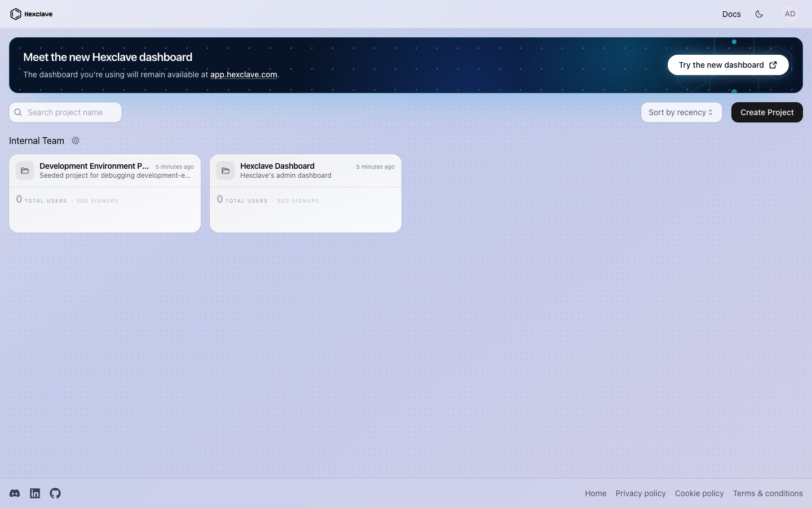Open the Privacy policy footer link
This screenshot has height=508, width=812.
[x=641, y=493]
